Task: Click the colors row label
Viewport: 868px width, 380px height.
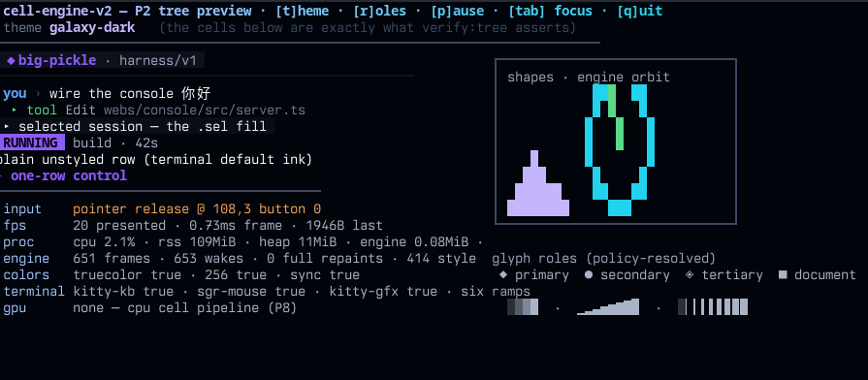Action: pos(26,275)
